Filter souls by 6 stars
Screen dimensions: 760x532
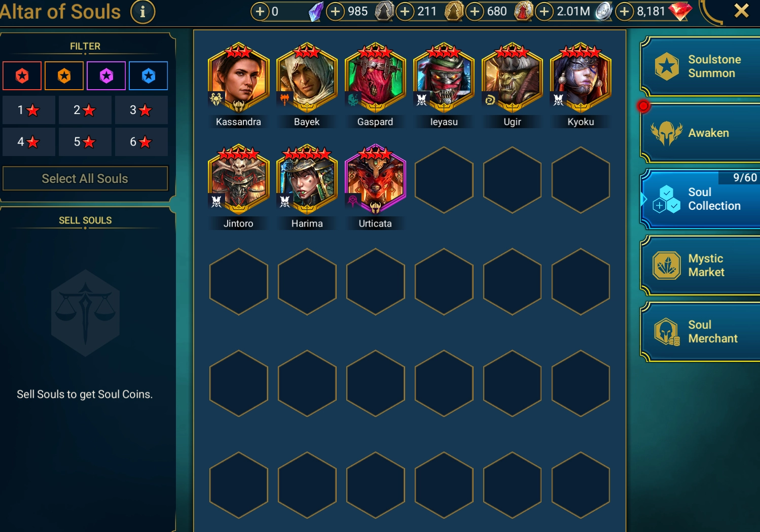coord(141,142)
